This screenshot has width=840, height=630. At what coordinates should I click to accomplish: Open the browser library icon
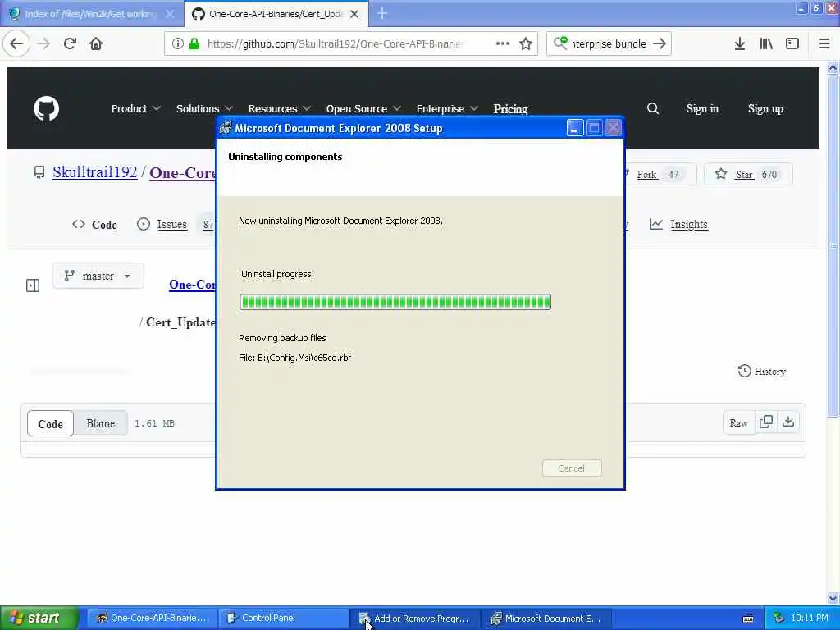point(766,43)
